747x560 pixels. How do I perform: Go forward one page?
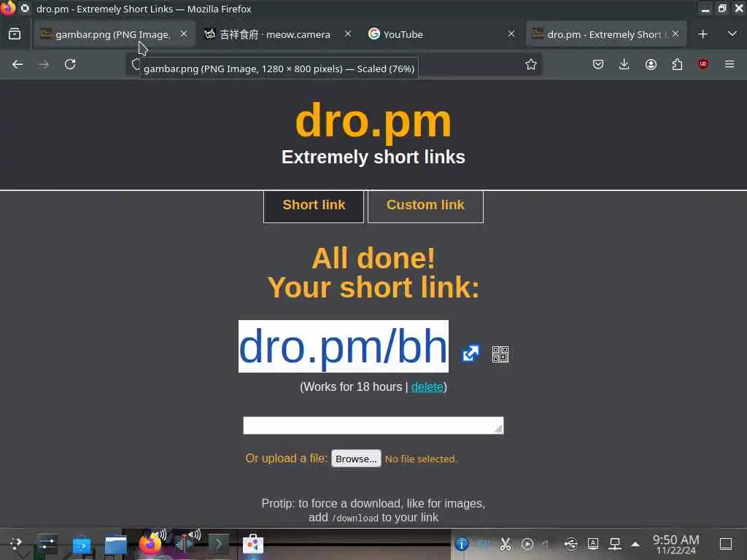coord(44,64)
